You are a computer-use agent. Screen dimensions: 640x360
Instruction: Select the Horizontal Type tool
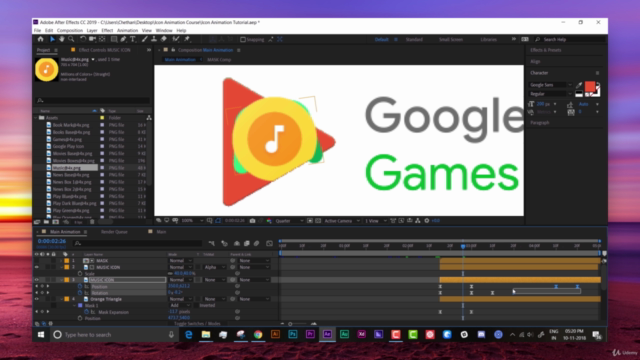click(133, 39)
